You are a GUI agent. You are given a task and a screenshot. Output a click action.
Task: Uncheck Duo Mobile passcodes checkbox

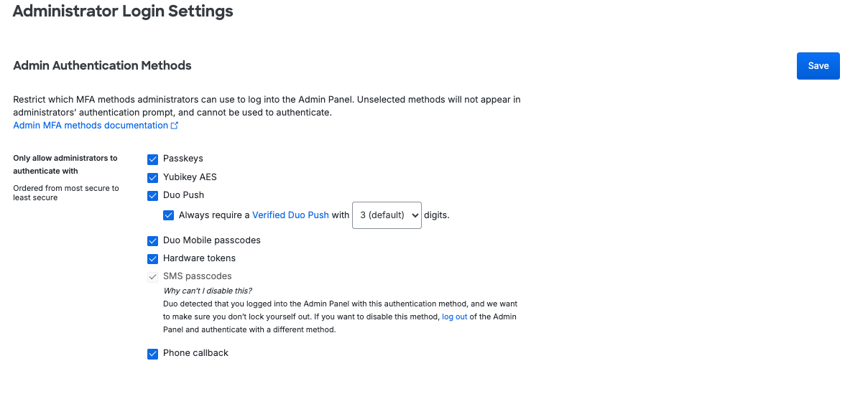(x=152, y=241)
